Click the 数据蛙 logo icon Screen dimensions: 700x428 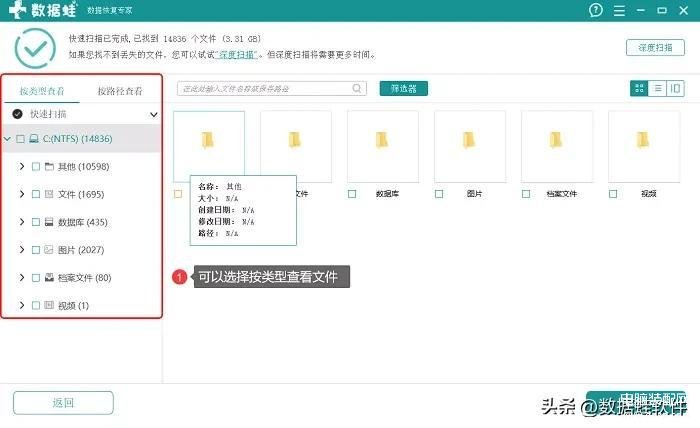pyautogui.click(x=17, y=9)
